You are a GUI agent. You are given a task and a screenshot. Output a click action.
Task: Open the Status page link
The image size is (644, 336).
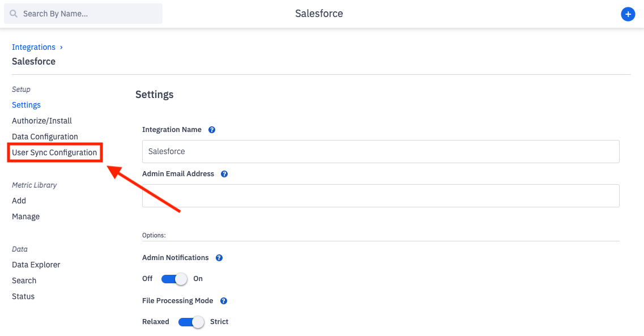23,296
